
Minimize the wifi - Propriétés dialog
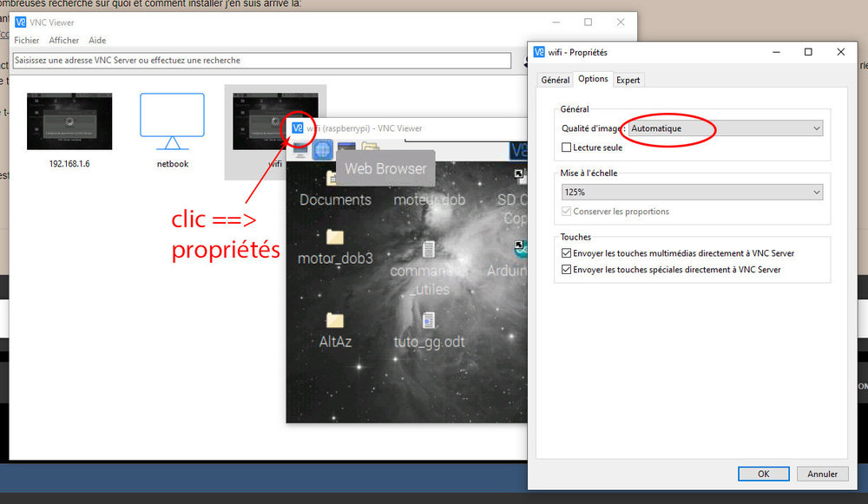coord(776,52)
